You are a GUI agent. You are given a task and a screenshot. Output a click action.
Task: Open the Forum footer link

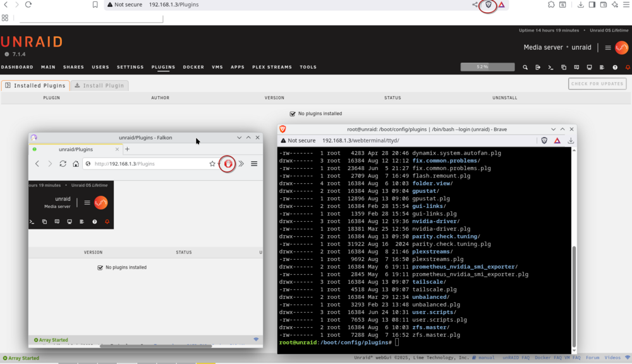593,358
